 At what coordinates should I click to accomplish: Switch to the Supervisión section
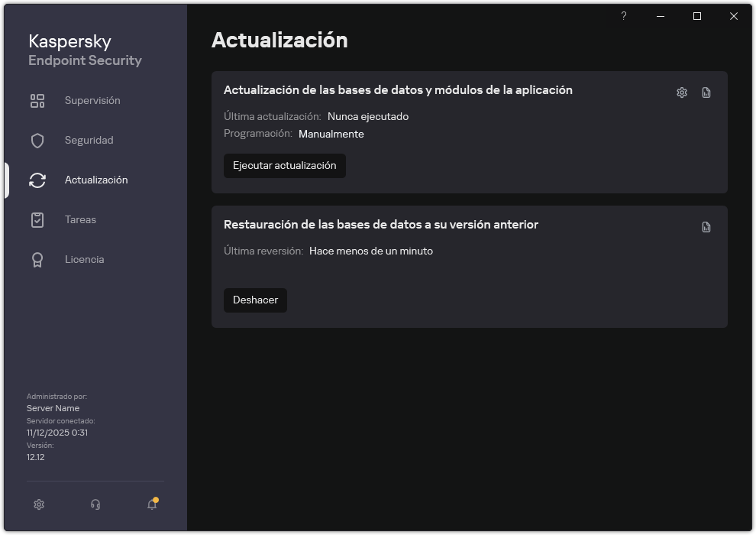tap(91, 100)
